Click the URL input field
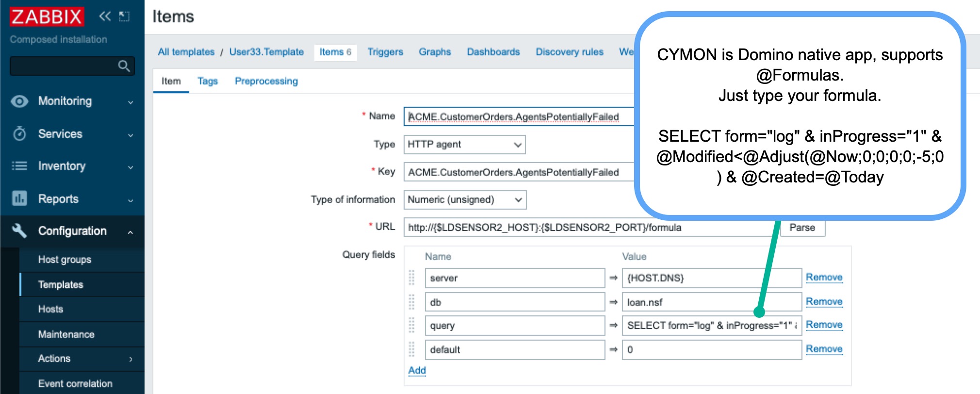Viewport: 980px width, 394px height. (589, 228)
